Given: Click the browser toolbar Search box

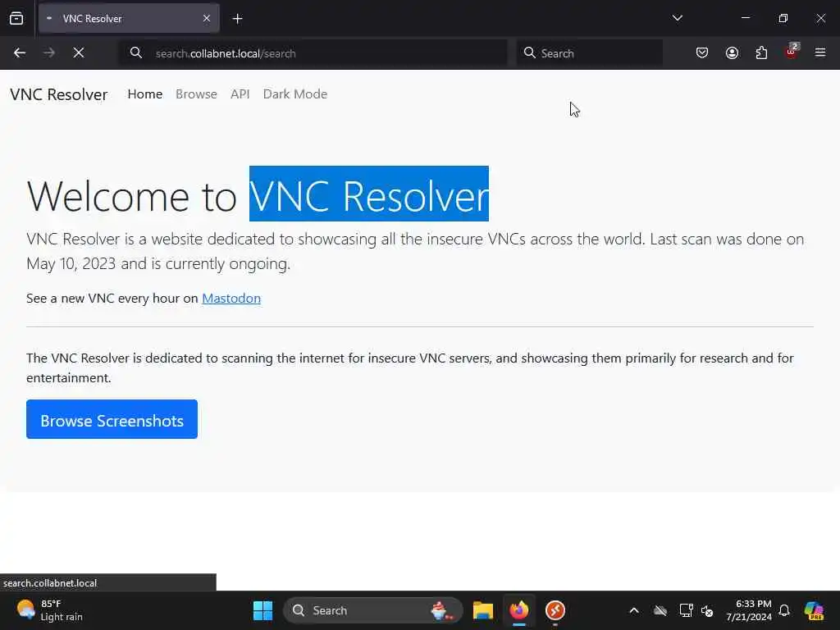Looking at the screenshot, I should [589, 53].
